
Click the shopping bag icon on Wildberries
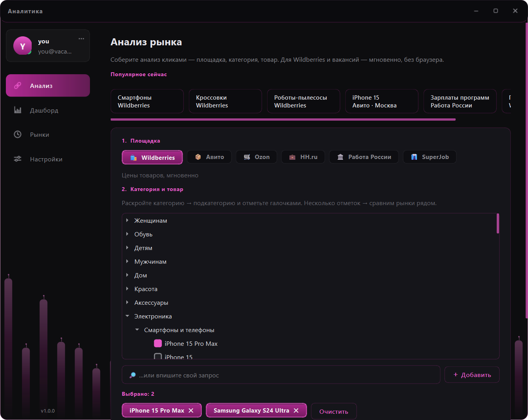(x=133, y=157)
